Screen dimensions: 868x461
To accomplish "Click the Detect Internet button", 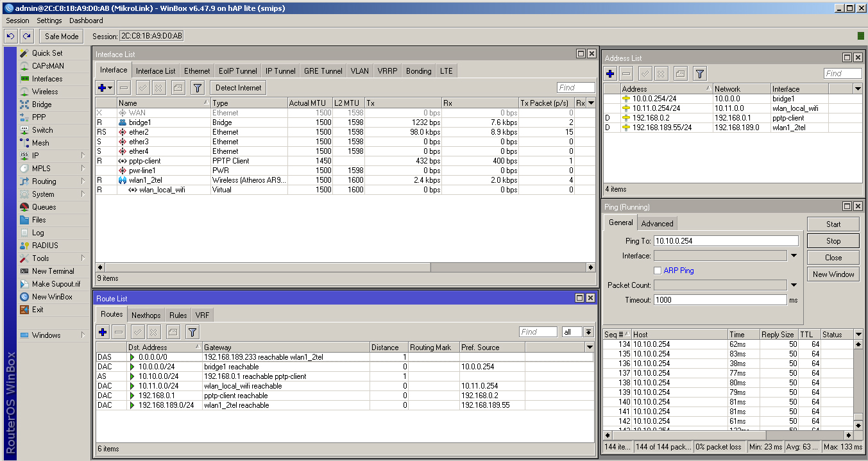I will coord(238,88).
